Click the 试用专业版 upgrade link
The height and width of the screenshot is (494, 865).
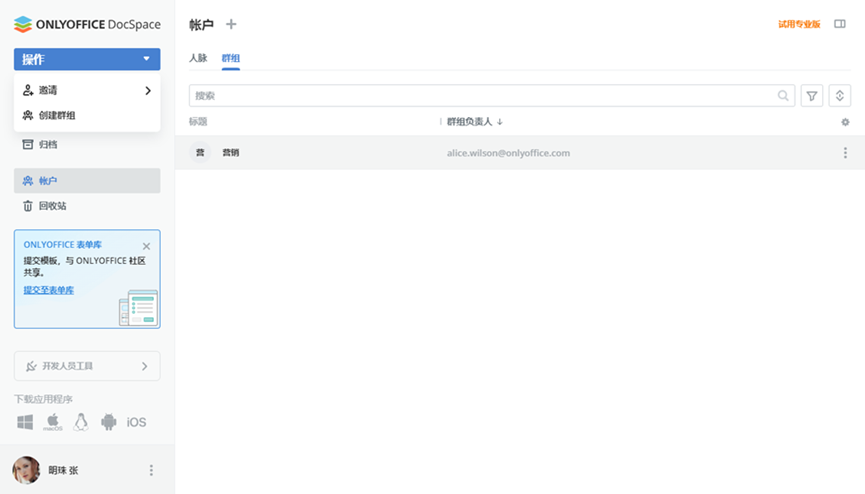(x=799, y=24)
